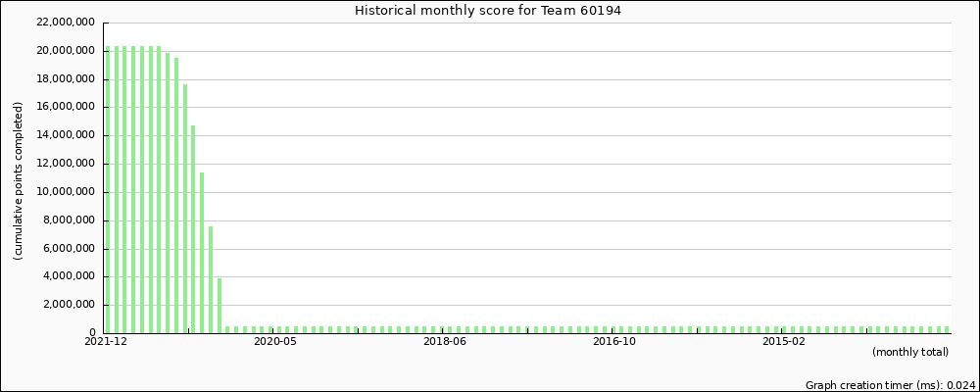
Task: Select the 2015-02 x-axis date label
Action: pos(784,342)
